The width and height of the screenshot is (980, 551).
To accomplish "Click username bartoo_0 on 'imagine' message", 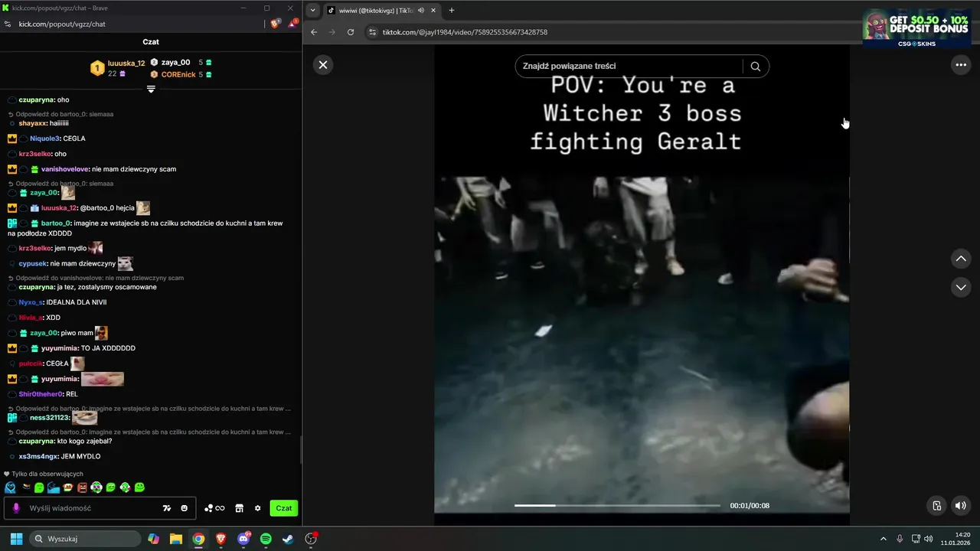I will click(x=55, y=223).
